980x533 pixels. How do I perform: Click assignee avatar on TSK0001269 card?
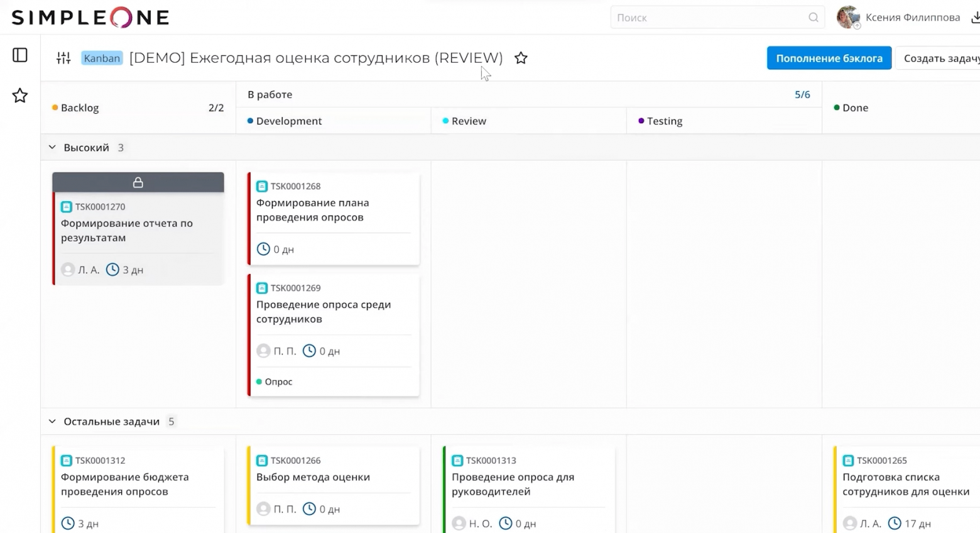263,351
